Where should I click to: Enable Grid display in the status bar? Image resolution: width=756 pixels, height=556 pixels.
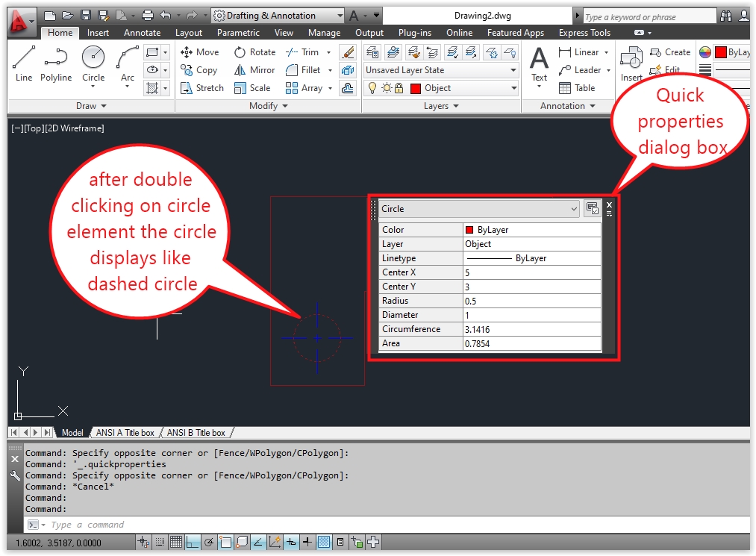click(x=175, y=543)
